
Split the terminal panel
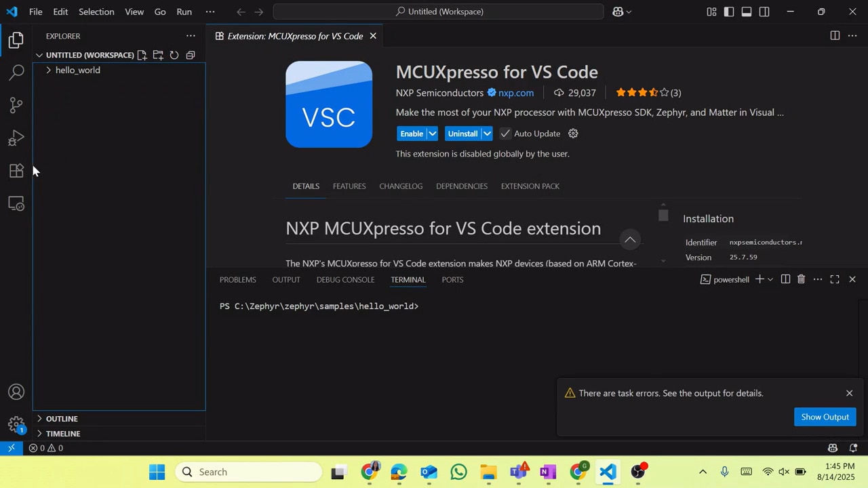point(785,279)
